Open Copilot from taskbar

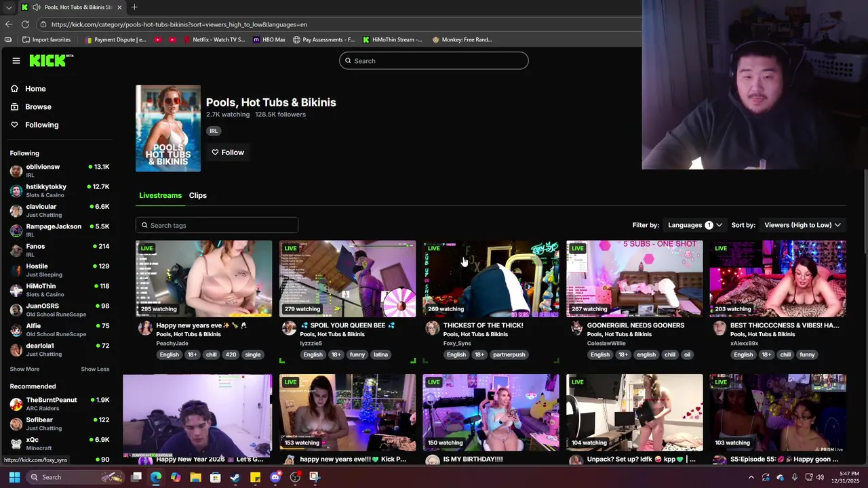tap(176, 477)
